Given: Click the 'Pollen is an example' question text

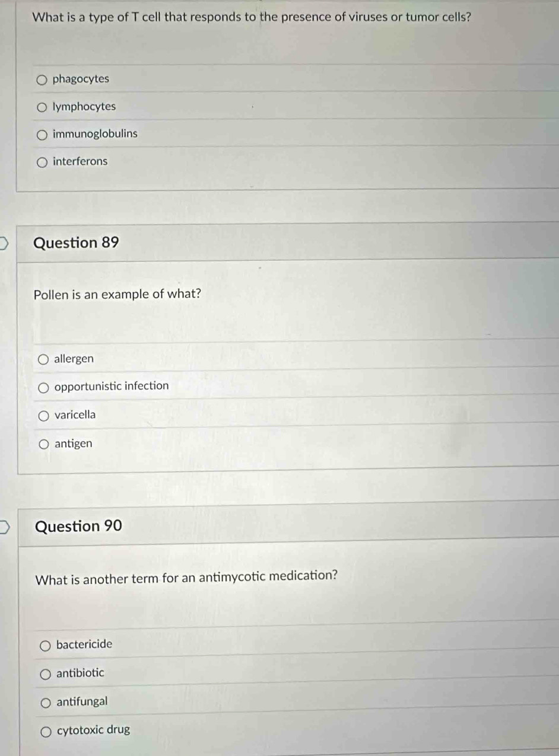Looking at the screenshot, I should click(117, 294).
